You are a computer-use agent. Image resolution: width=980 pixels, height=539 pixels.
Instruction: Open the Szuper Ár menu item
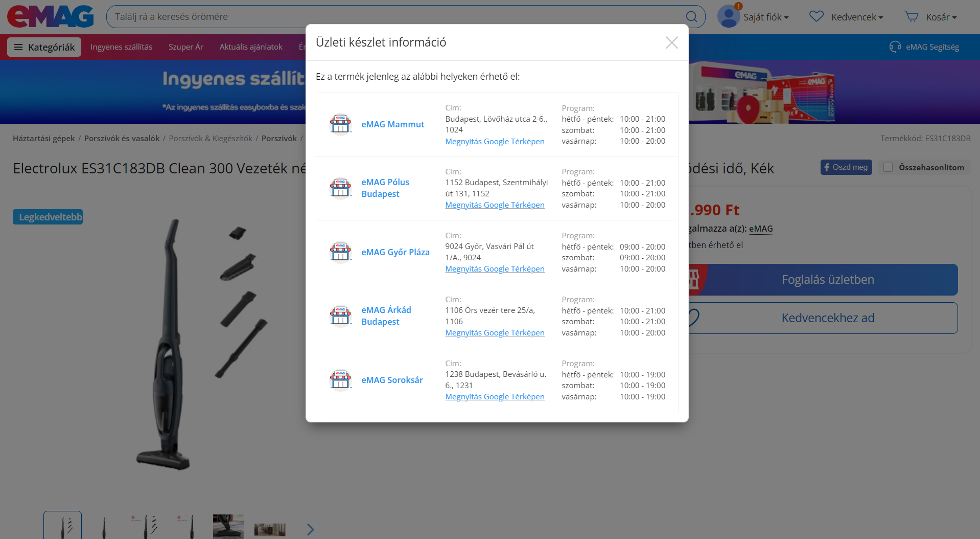point(186,47)
